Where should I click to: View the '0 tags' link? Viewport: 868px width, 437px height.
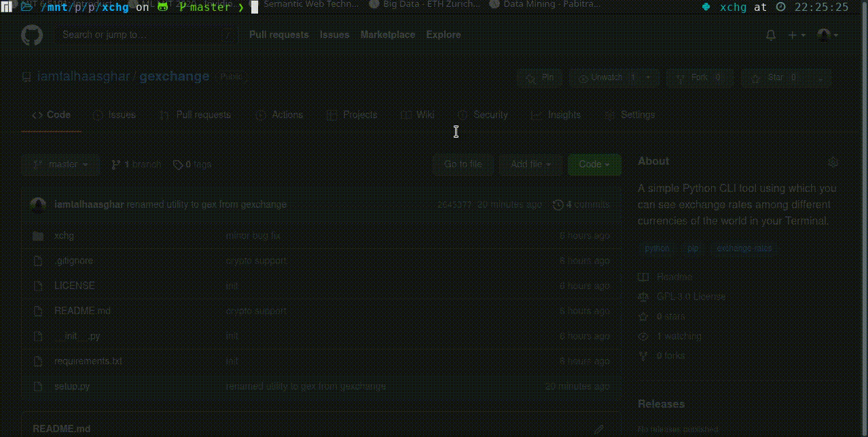[x=192, y=164]
